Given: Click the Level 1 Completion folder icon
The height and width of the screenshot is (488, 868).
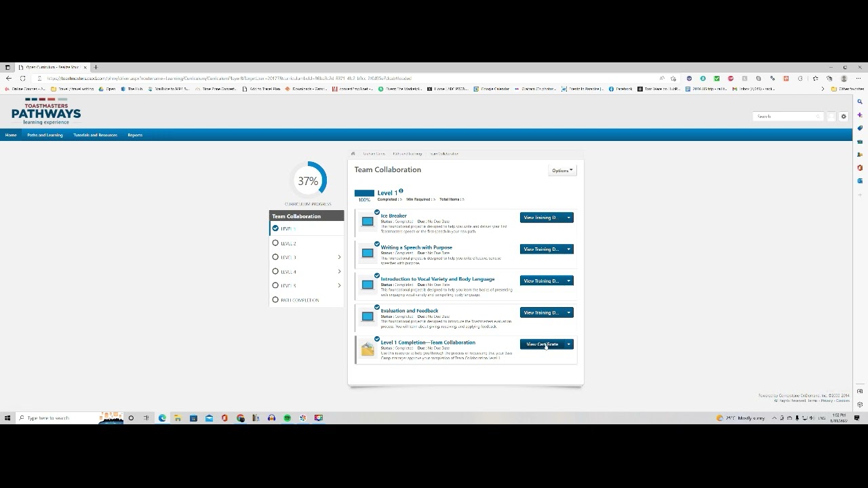Looking at the screenshot, I should click(x=368, y=349).
